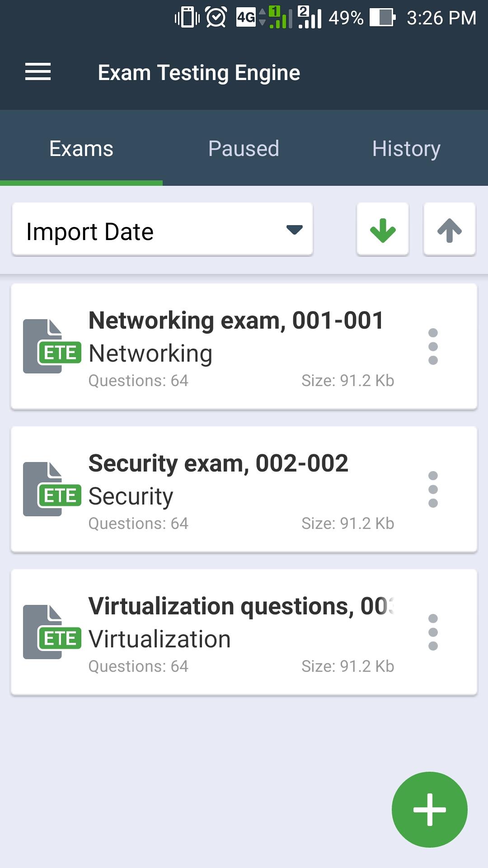Screen dimensions: 488x868
Task: Switch to the History tab
Action: [x=406, y=148]
